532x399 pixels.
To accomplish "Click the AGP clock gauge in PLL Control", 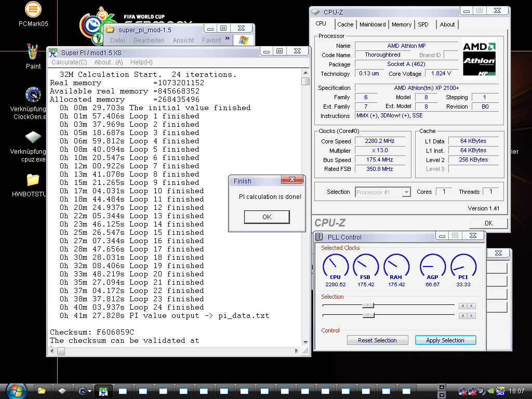I will click(x=433, y=267).
